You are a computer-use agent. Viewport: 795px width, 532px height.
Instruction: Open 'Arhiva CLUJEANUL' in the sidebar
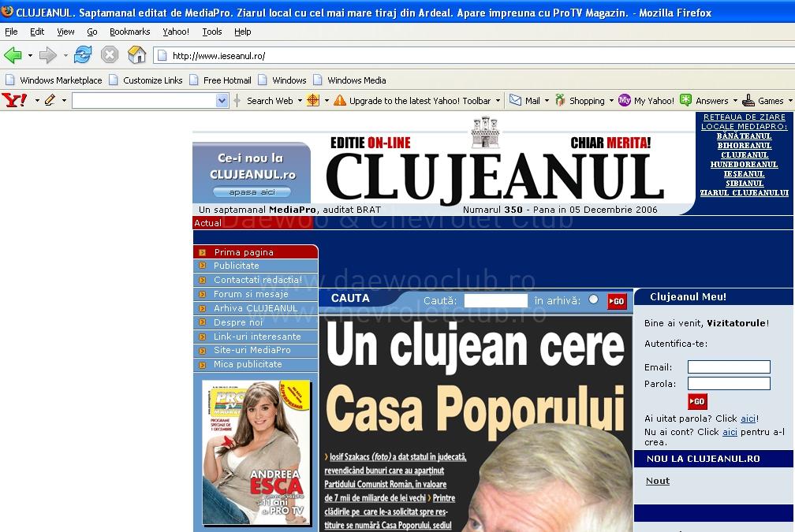[255, 308]
